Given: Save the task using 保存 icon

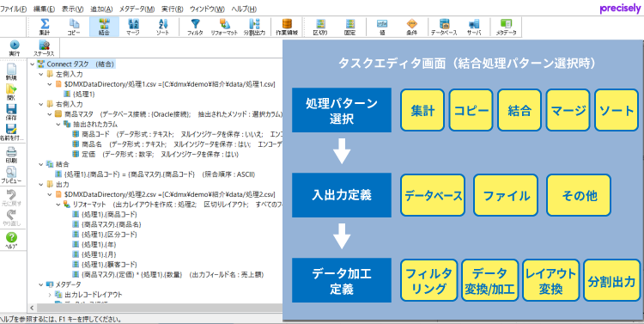Looking at the screenshot, I should pos(11,113).
